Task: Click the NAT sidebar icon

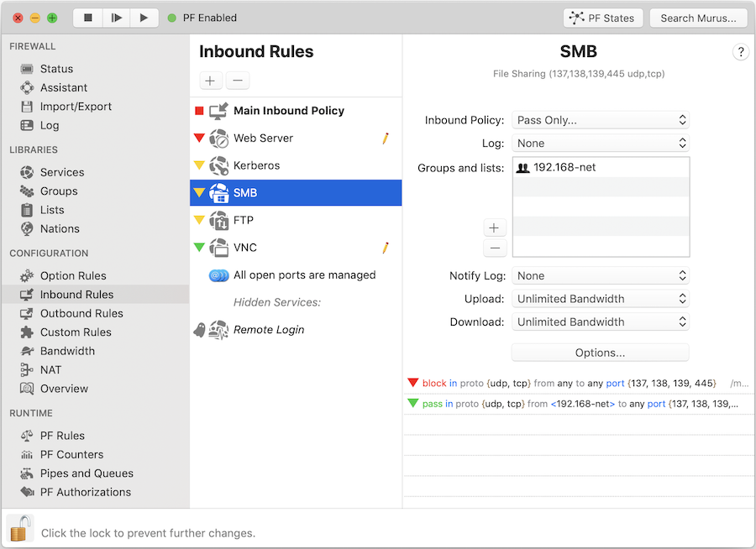Action: tap(27, 369)
